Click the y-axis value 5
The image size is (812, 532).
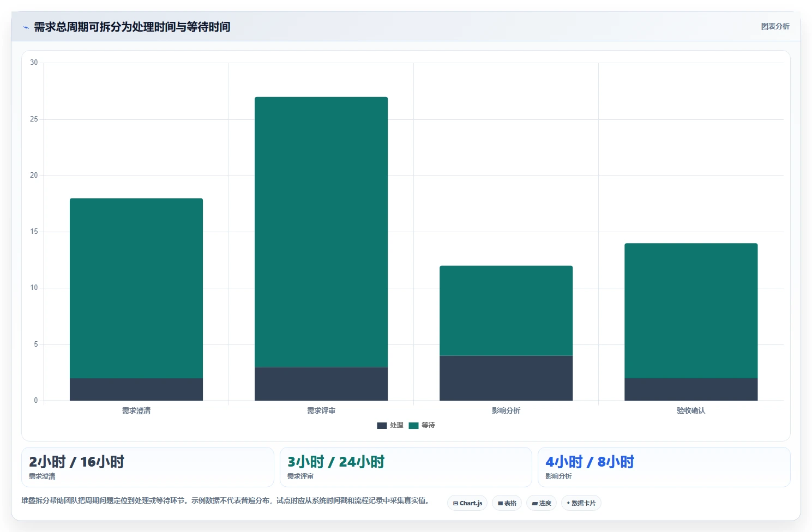pos(36,344)
